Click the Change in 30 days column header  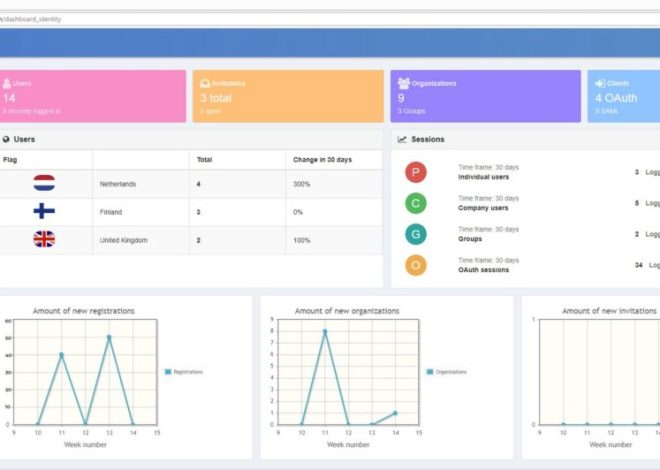click(322, 160)
